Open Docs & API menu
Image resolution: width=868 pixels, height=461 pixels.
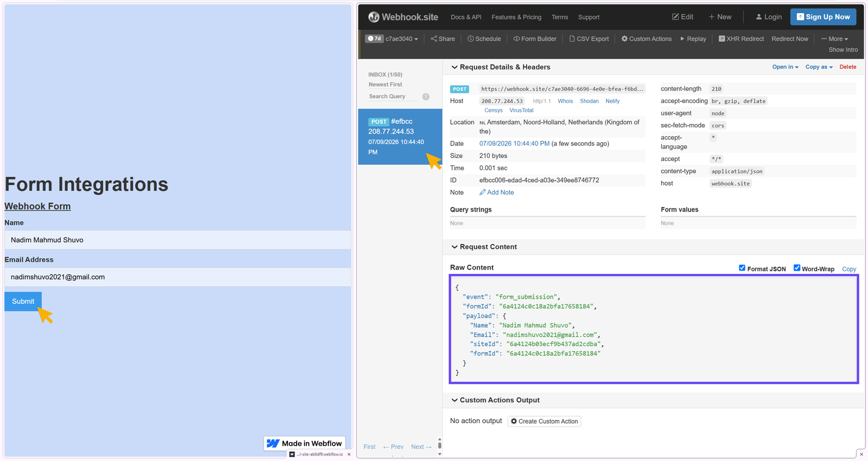point(466,17)
